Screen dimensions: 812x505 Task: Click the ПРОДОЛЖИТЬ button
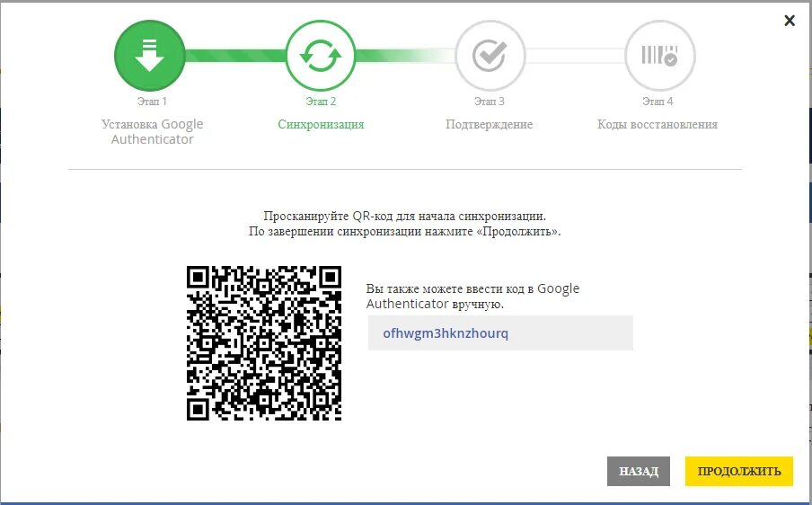pos(739,472)
